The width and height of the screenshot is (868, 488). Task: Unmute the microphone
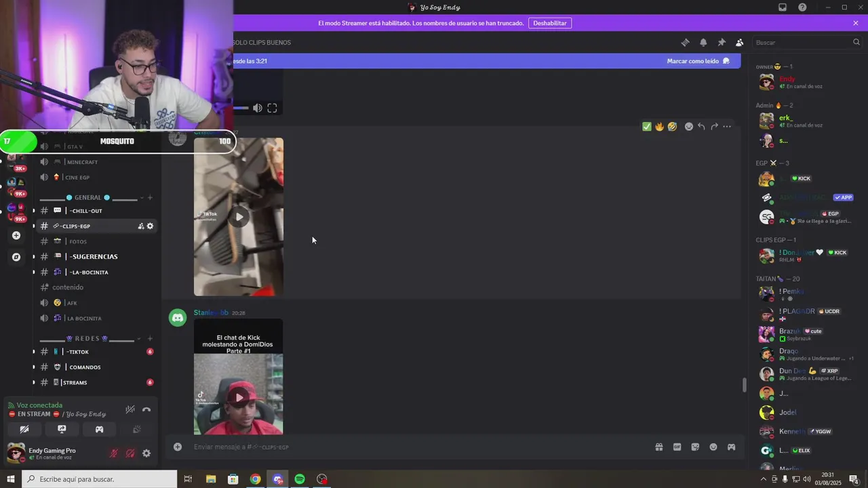114,453
